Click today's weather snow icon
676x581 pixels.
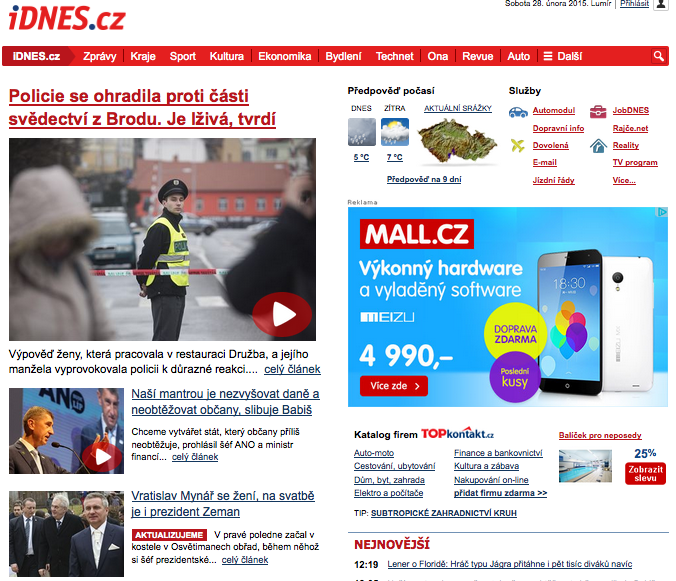361,132
